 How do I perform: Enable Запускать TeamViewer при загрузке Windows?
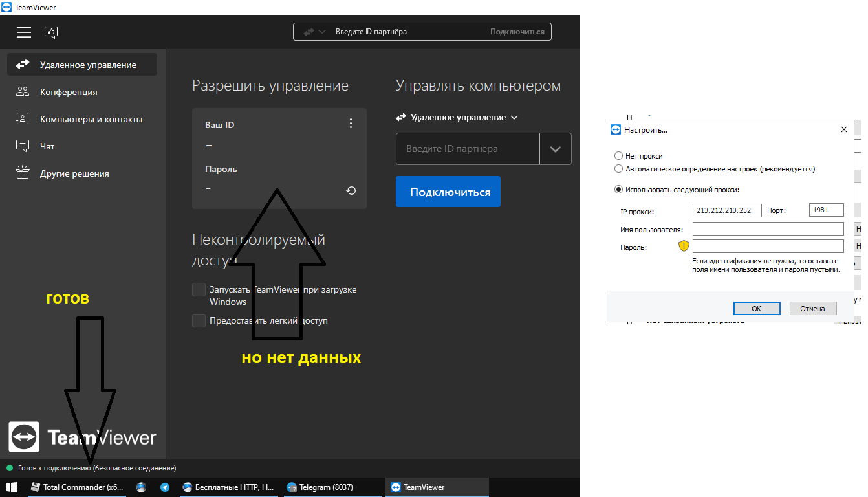point(199,289)
